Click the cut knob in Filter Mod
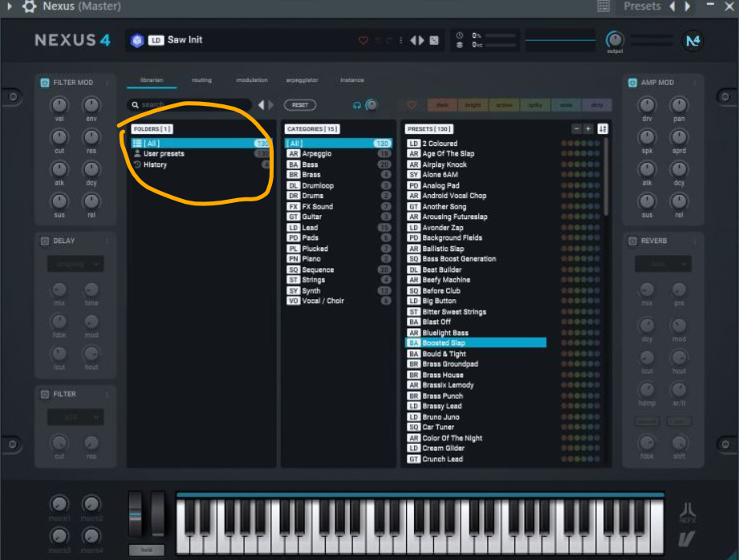739x560 pixels. point(59,137)
